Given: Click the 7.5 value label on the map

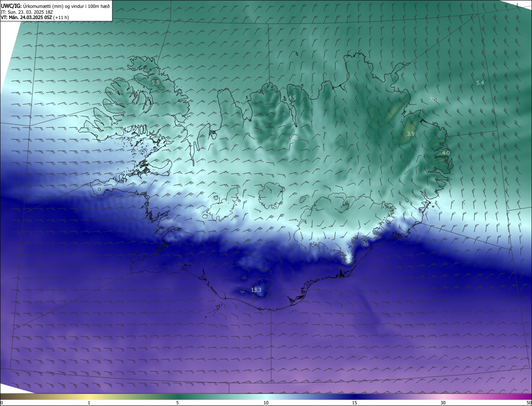Looking at the screenshot, I should point(433,99).
